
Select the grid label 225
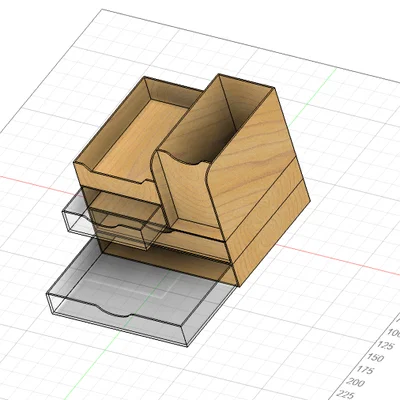[x=345, y=395]
